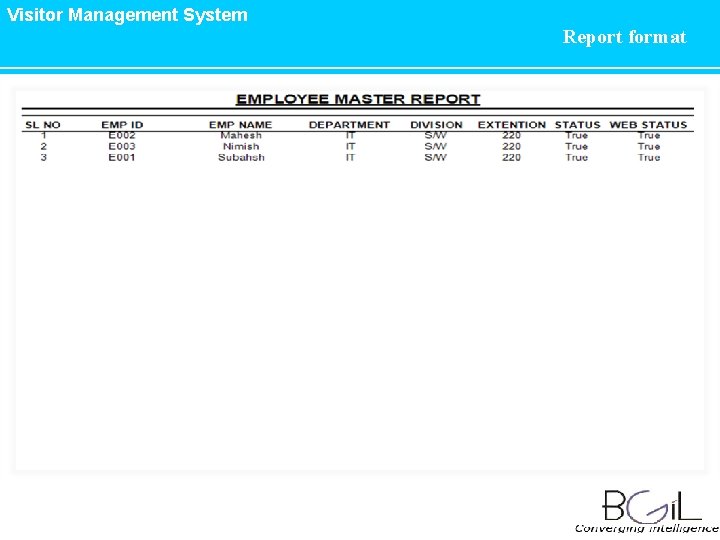The width and height of the screenshot is (720, 540).
Task: Click the SL NO column header
Action: click(x=43, y=125)
